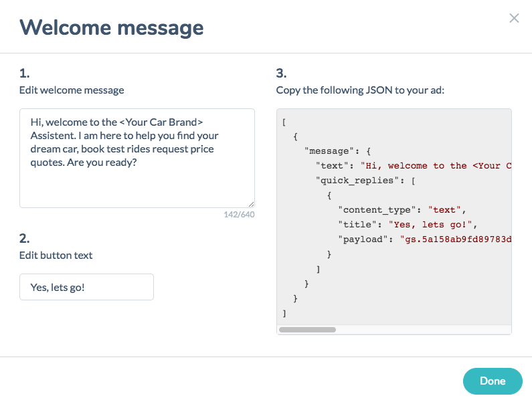
Task: Click the 'Edit welcome message' label
Action: tap(72, 90)
